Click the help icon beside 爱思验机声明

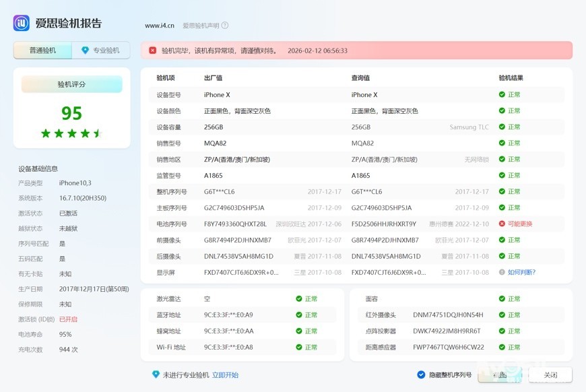(225, 26)
